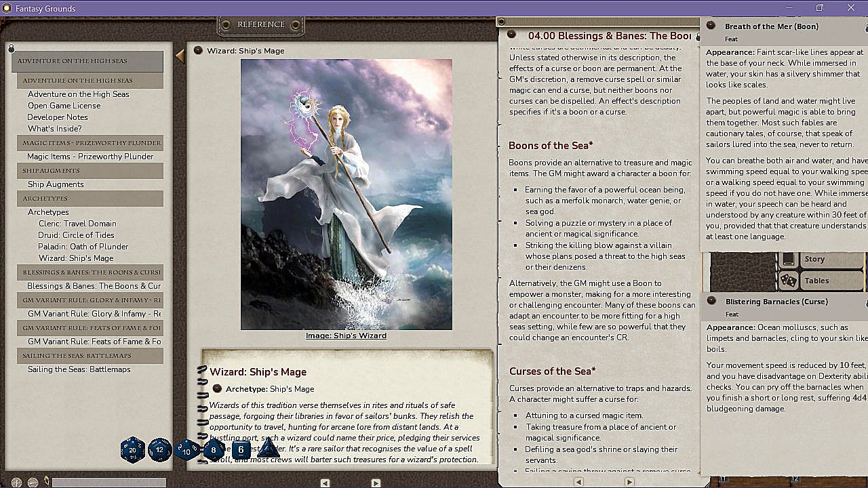The image size is (868, 488).
Task: Open Druid: Circle of Tides archetype
Action: pyautogui.click(x=77, y=235)
